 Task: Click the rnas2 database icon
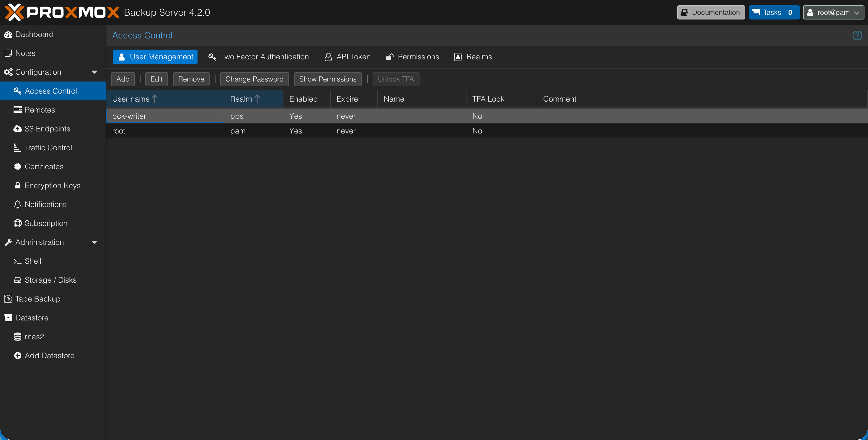[17, 337]
